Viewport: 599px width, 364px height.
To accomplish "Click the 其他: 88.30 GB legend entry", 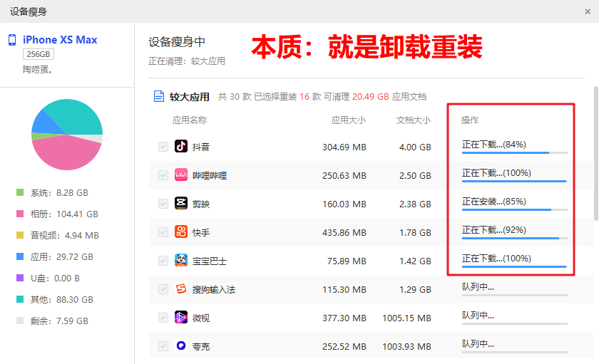I will 62,299.
